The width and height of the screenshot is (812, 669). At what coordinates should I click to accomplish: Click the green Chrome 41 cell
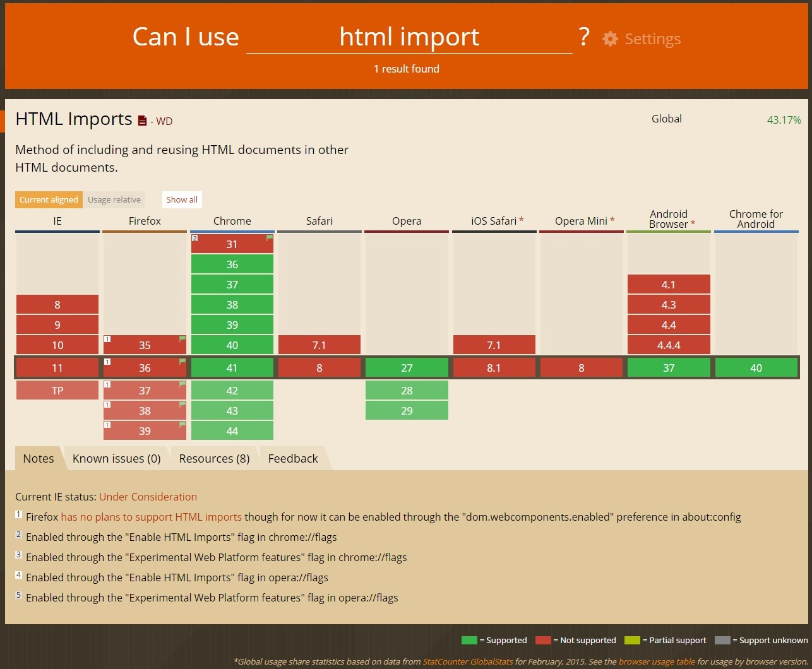pos(232,368)
